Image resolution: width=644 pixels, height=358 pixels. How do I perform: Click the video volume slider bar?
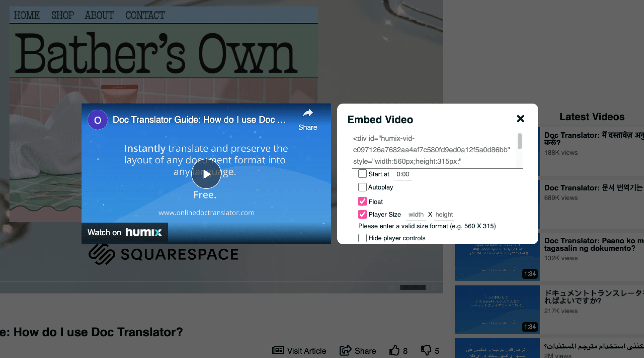(413, 288)
